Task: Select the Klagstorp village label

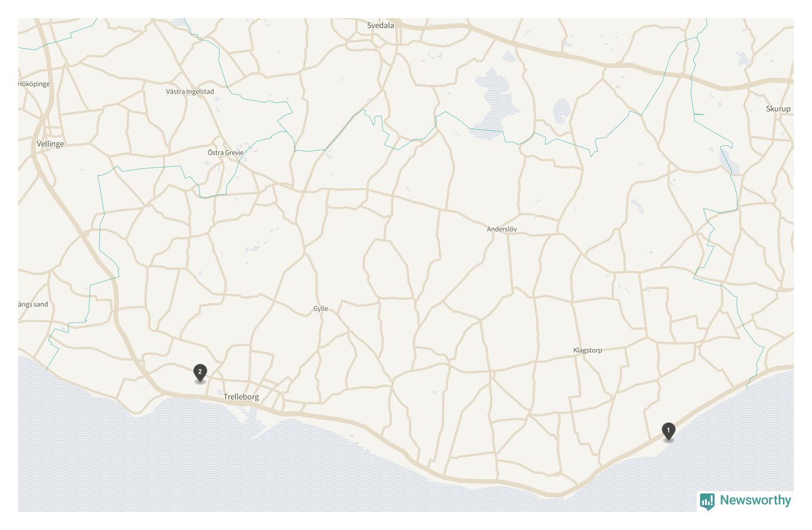Action: [588, 351]
